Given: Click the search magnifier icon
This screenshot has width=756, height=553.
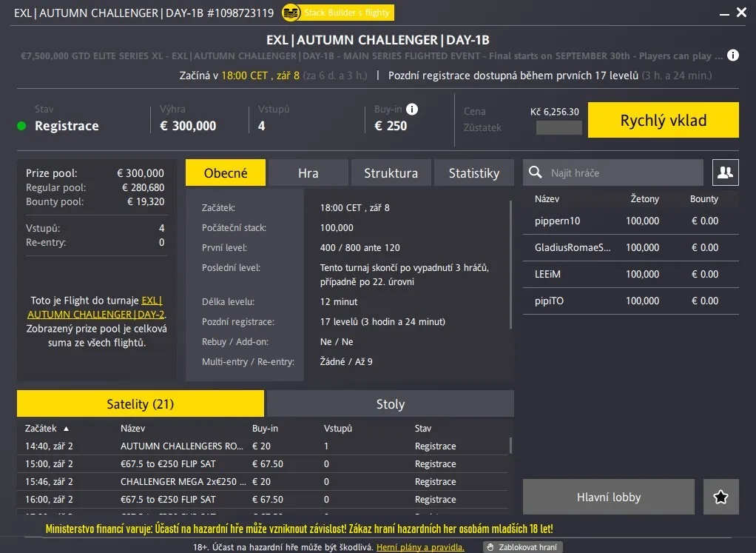Looking at the screenshot, I should point(535,172).
